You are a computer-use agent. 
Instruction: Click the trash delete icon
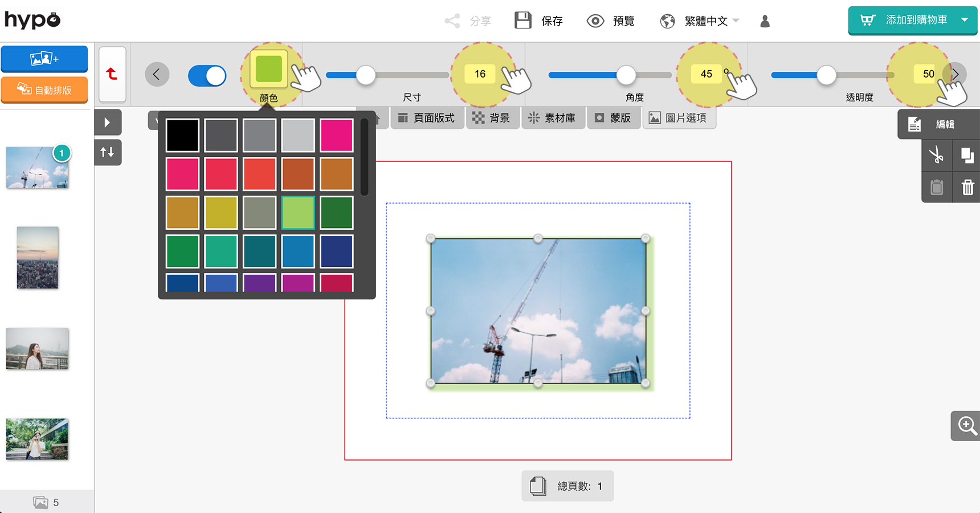coord(967,187)
